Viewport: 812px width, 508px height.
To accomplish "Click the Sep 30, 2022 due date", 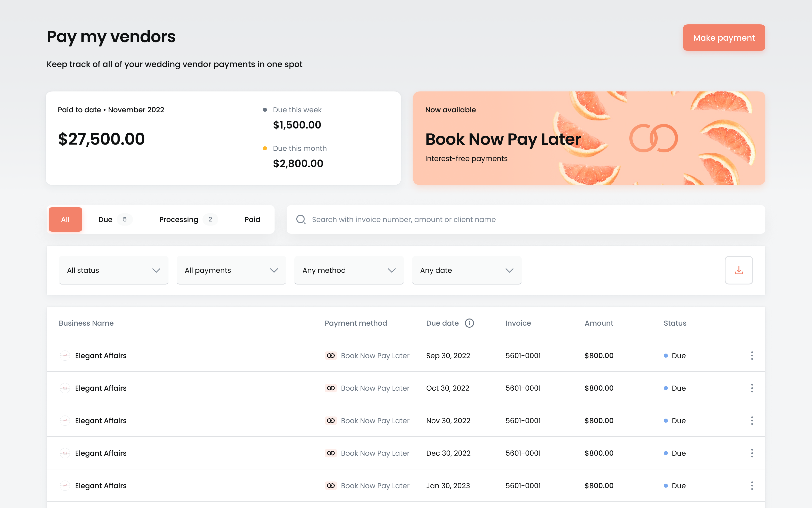I will coord(448,355).
